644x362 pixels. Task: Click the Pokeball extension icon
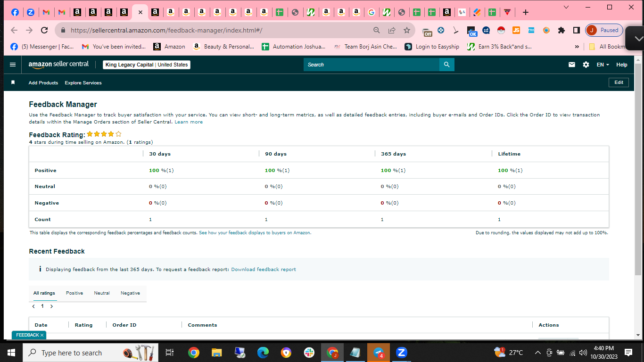[x=501, y=30]
